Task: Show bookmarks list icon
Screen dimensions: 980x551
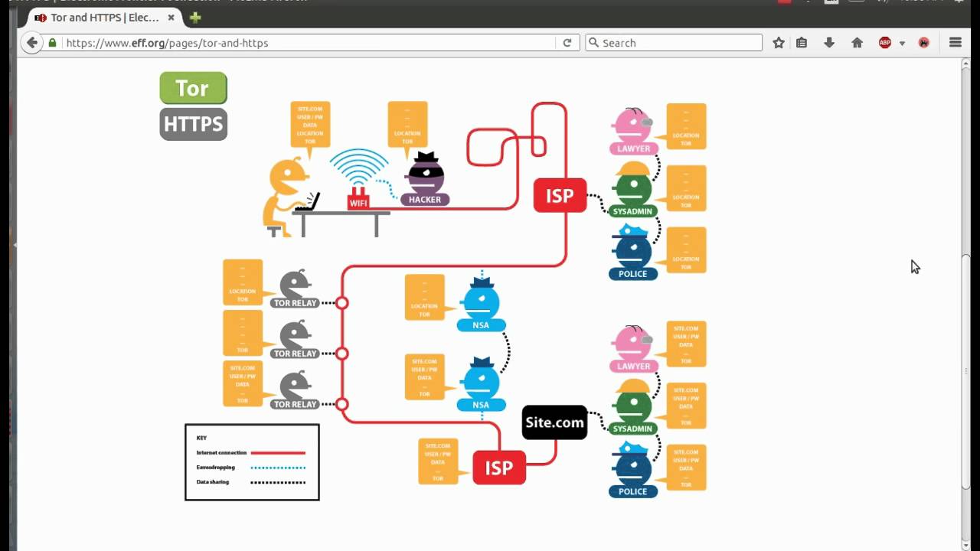Action: [802, 43]
